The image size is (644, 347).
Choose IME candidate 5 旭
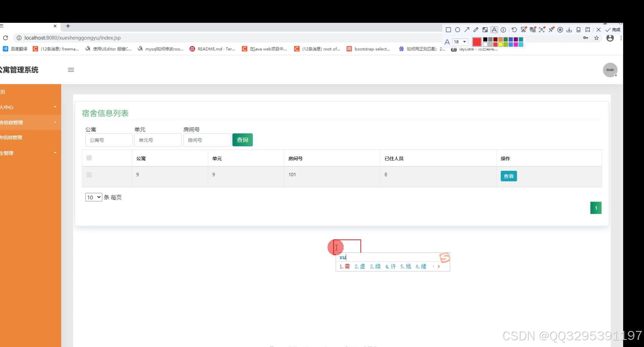tap(406, 266)
